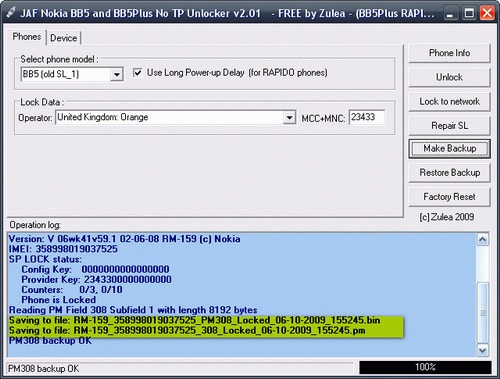The height and width of the screenshot is (379, 500).
Task: Click the Config Key log line
Action: click(95, 269)
